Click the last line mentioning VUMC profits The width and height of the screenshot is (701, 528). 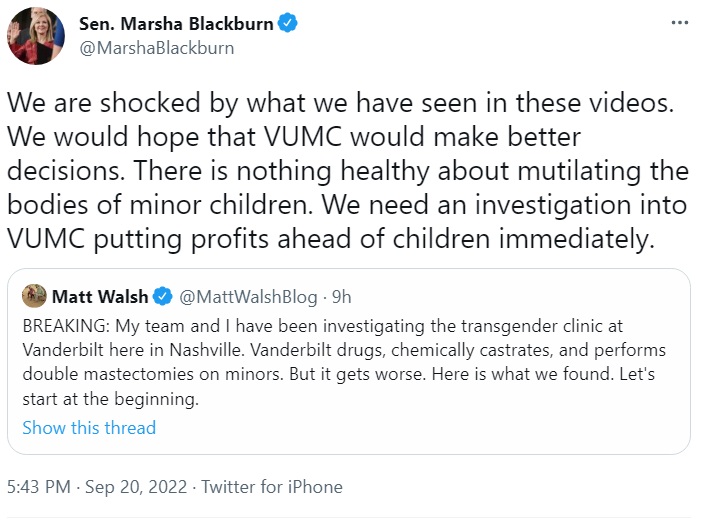tap(328, 239)
